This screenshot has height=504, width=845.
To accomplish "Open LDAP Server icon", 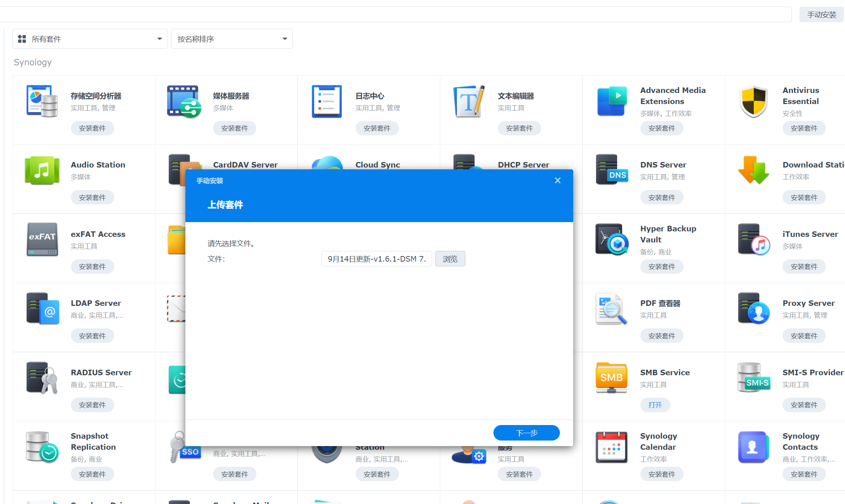I will click(x=42, y=308).
